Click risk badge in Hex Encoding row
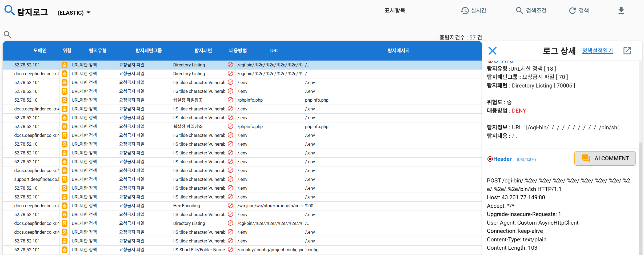 pos(64,206)
